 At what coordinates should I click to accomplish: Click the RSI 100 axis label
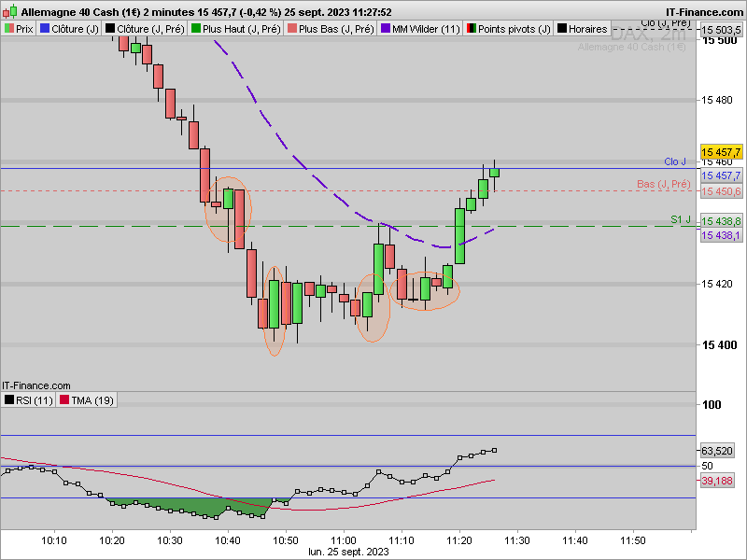point(712,405)
